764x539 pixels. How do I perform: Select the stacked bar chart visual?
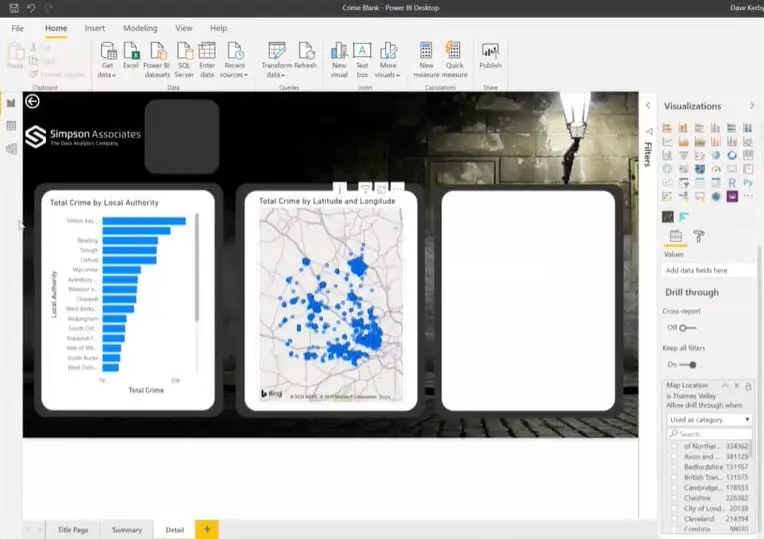click(x=668, y=128)
